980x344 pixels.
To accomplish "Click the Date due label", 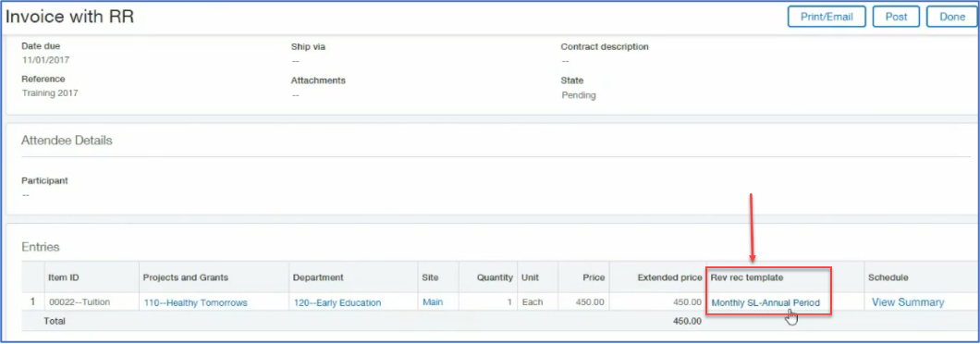I will (41, 45).
